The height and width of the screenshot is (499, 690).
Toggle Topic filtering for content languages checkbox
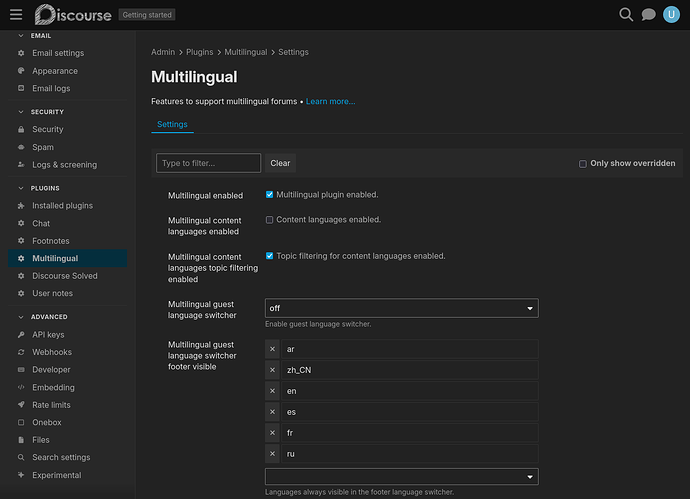269,256
